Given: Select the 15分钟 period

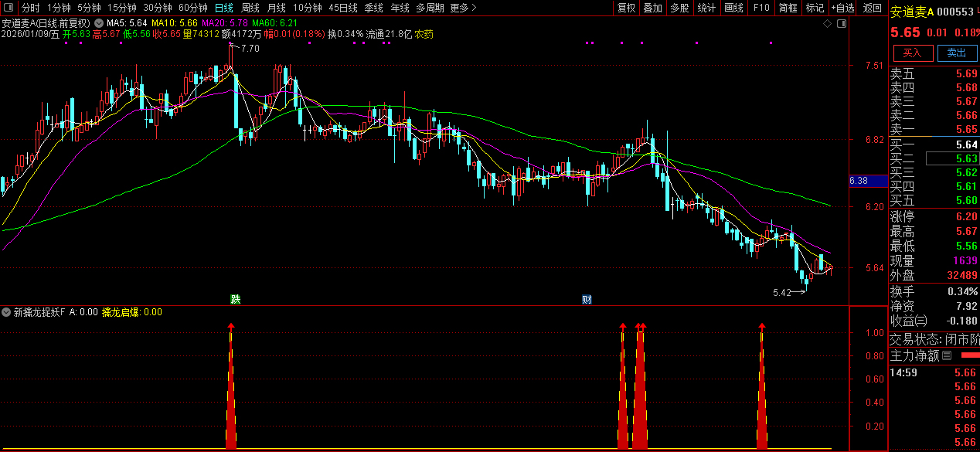Looking at the screenshot, I should point(122,8).
